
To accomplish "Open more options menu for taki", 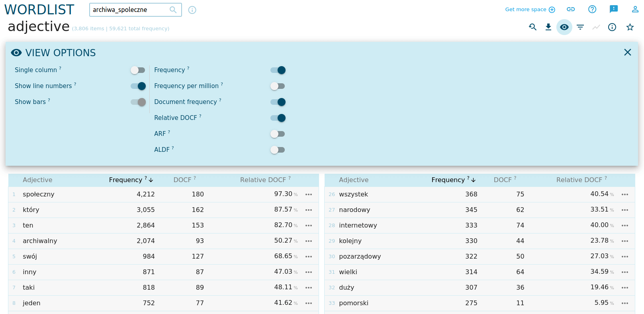I will click(x=309, y=288).
